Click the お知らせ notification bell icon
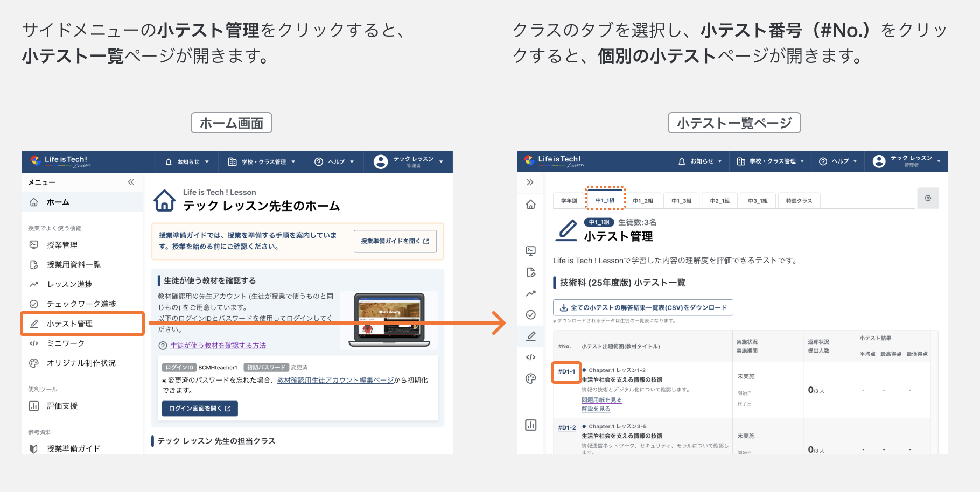The width and height of the screenshot is (980, 492). click(x=682, y=161)
